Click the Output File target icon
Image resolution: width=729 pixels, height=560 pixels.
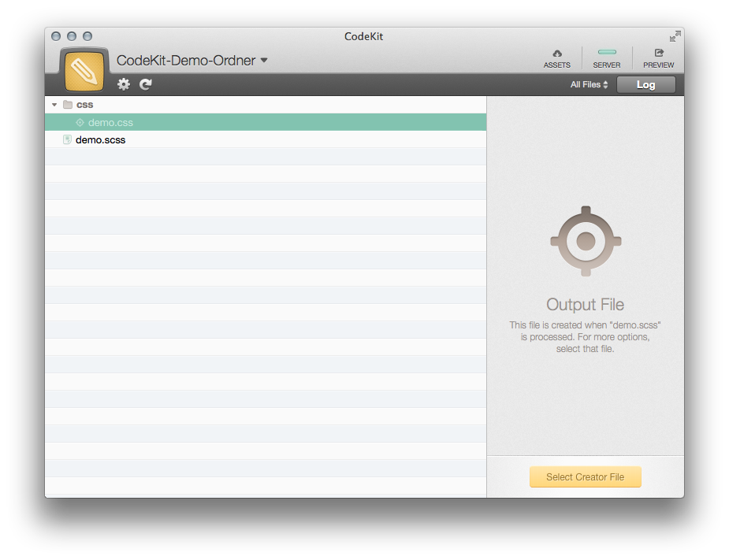pos(586,240)
